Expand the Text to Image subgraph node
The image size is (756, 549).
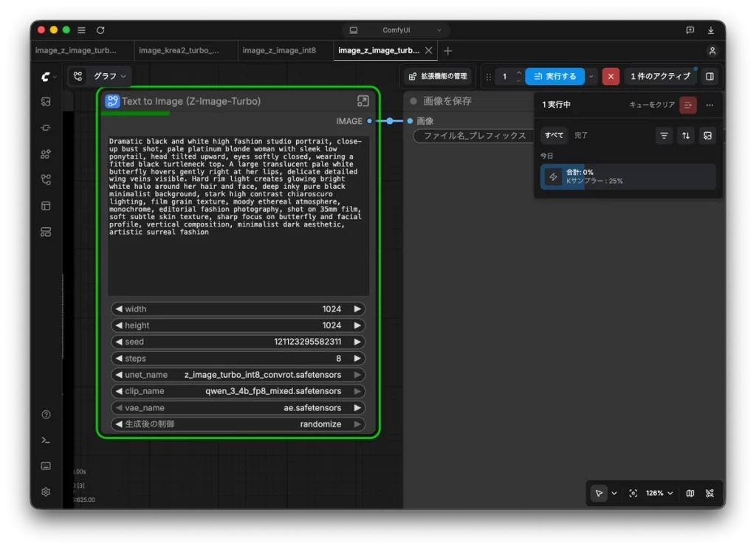(x=362, y=101)
